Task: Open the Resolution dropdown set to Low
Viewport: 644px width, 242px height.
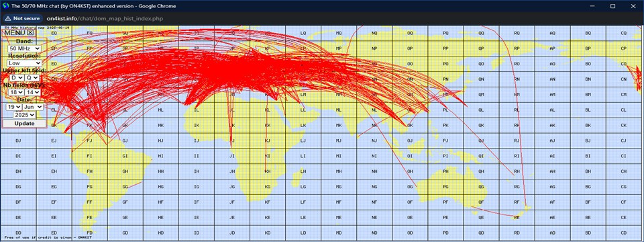Action: 24,63
